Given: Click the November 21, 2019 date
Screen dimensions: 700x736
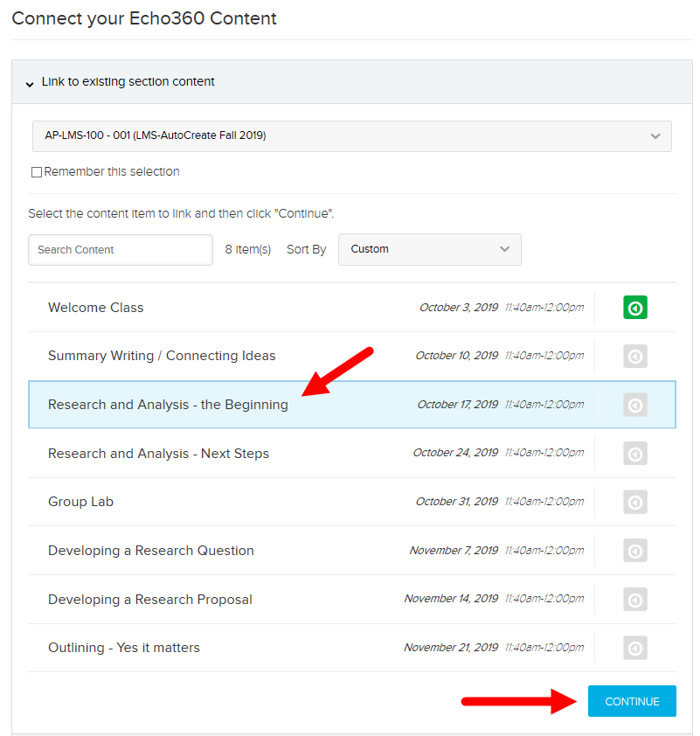Looking at the screenshot, I should pos(451,648).
